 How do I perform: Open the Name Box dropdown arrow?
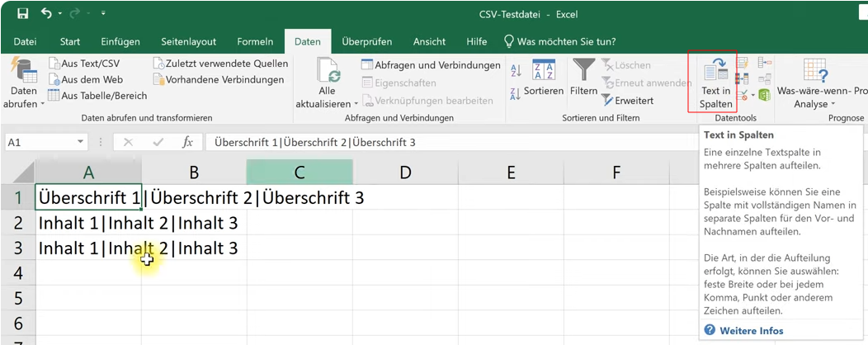click(80, 143)
